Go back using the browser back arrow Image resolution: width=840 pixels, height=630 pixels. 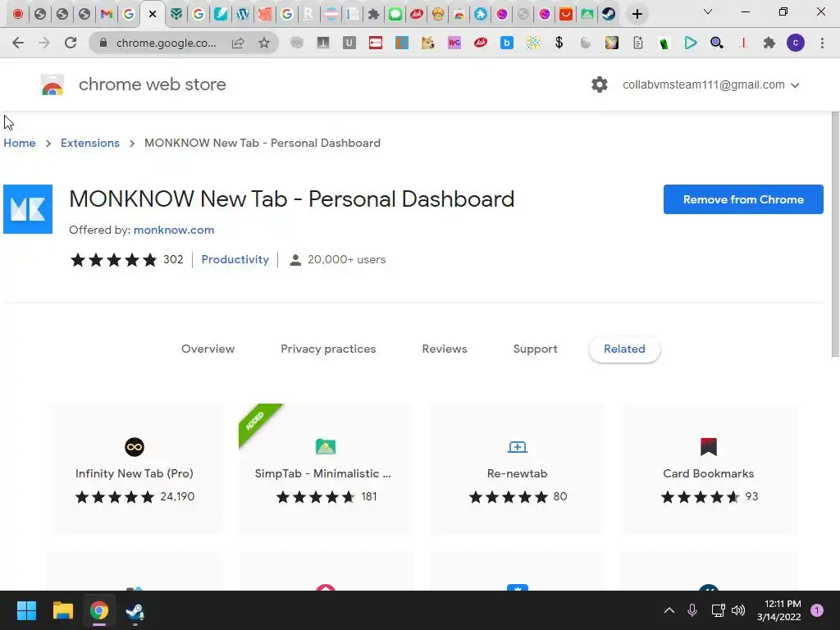pos(18,43)
